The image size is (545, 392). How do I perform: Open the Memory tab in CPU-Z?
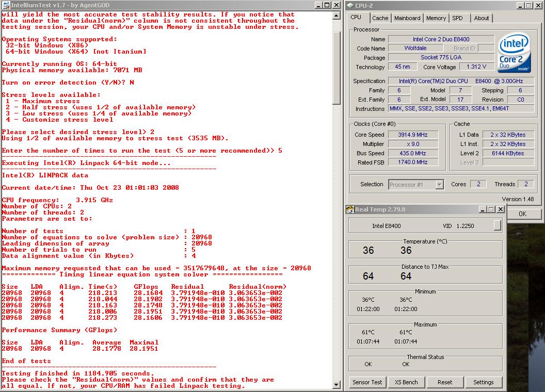click(436, 18)
